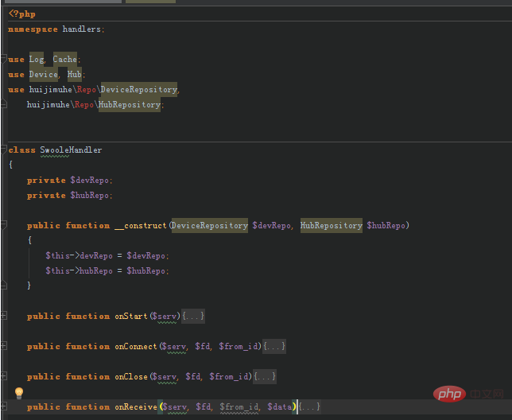Select Cache in the use statement
512x420 pixels.
pos(65,60)
